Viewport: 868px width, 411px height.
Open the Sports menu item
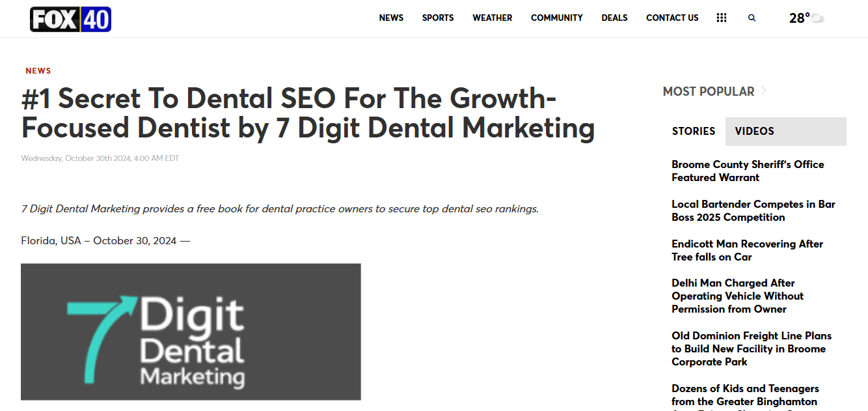(x=438, y=18)
